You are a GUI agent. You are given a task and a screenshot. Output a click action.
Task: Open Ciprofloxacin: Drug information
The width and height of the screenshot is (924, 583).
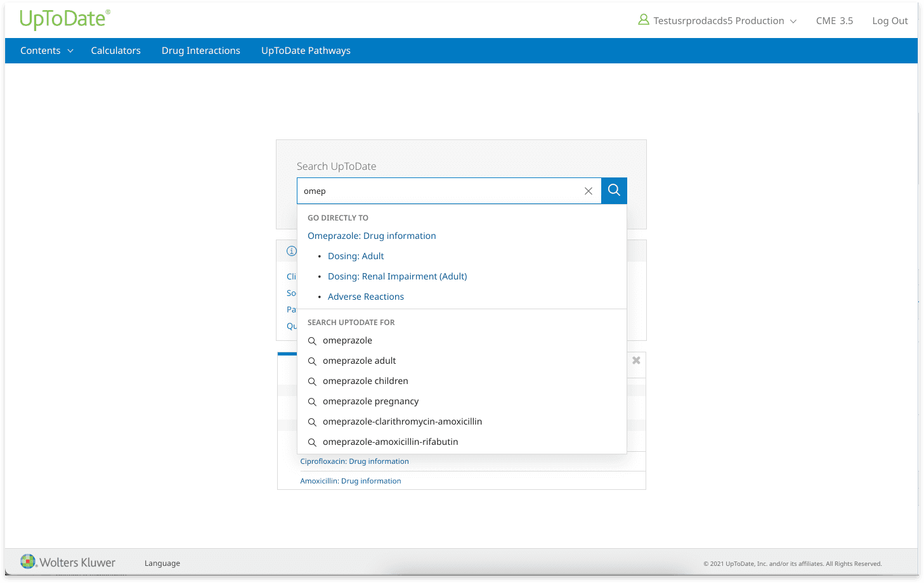(x=355, y=461)
